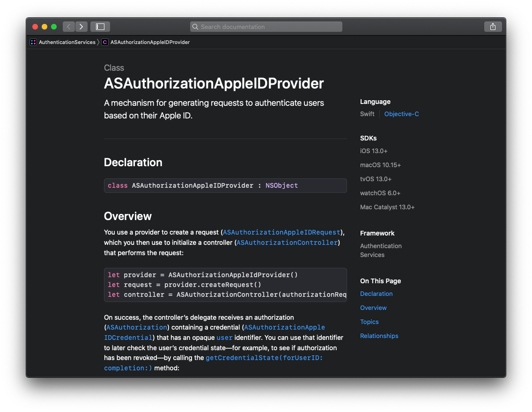This screenshot has height=412, width=532.
Task: Open ASAuthorization link in paragraph
Action: tap(137, 327)
